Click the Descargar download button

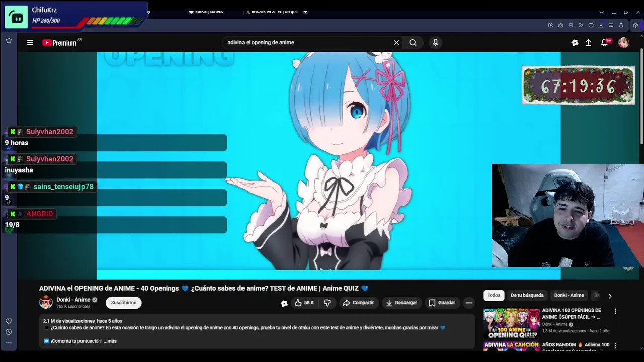(401, 303)
